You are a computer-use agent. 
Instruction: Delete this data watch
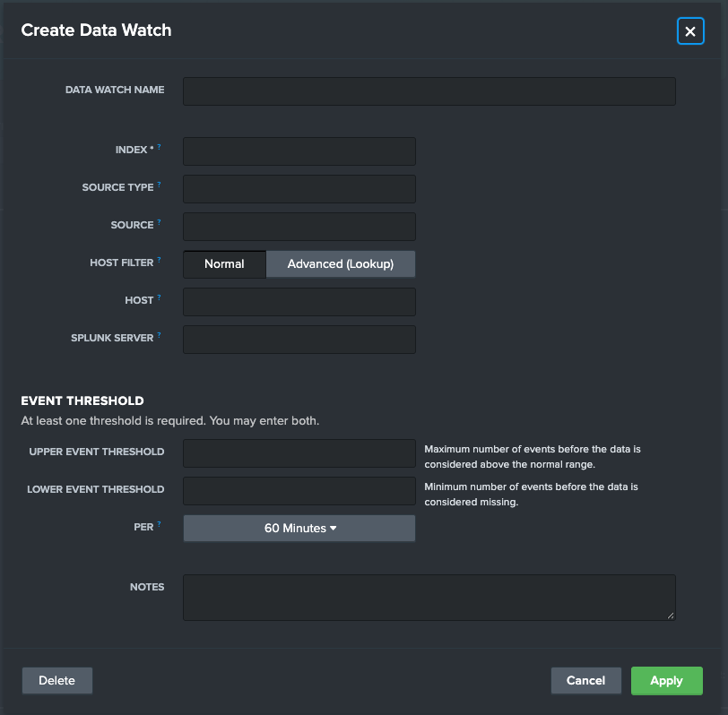click(x=57, y=681)
